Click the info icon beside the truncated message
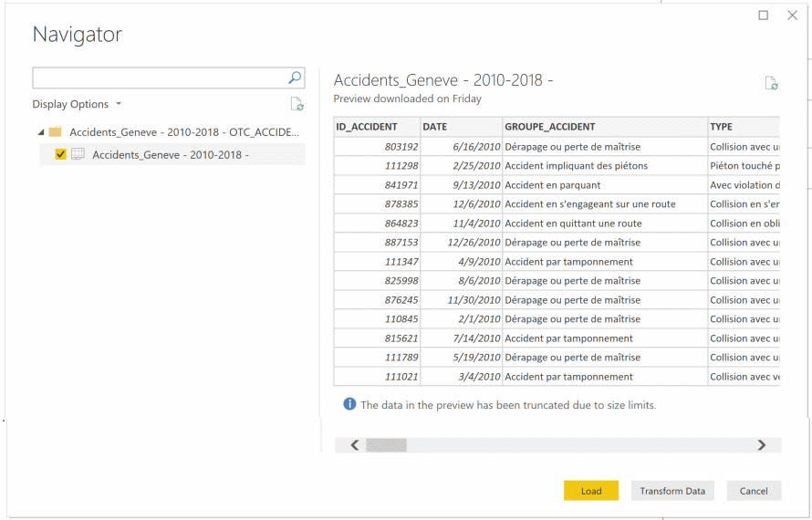 point(349,404)
